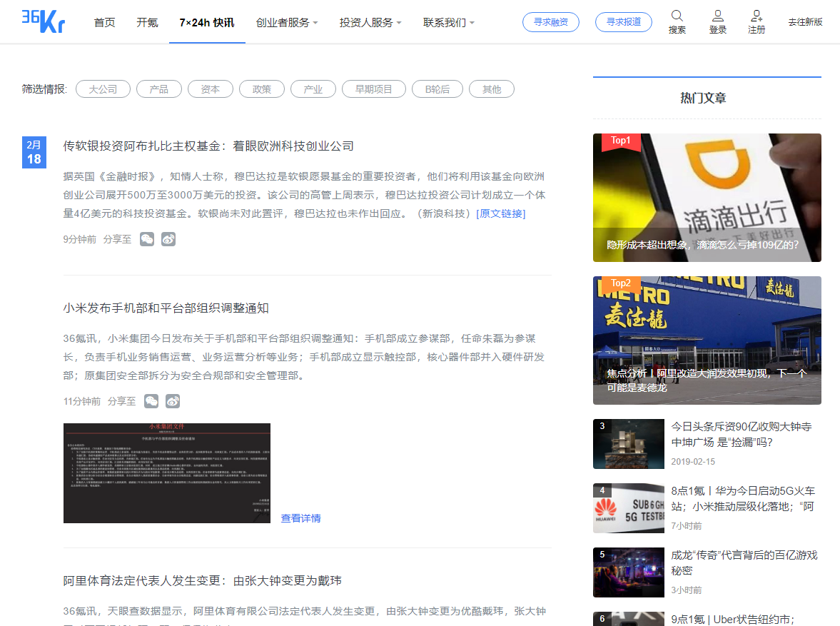Viewport: 840px width, 626px height.
Task: Click the 热门文章 sidebar heading
Action: (x=704, y=98)
